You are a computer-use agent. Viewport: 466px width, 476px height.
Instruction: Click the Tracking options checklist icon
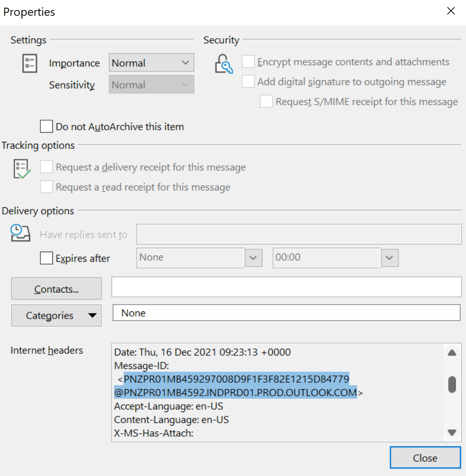coord(22,169)
